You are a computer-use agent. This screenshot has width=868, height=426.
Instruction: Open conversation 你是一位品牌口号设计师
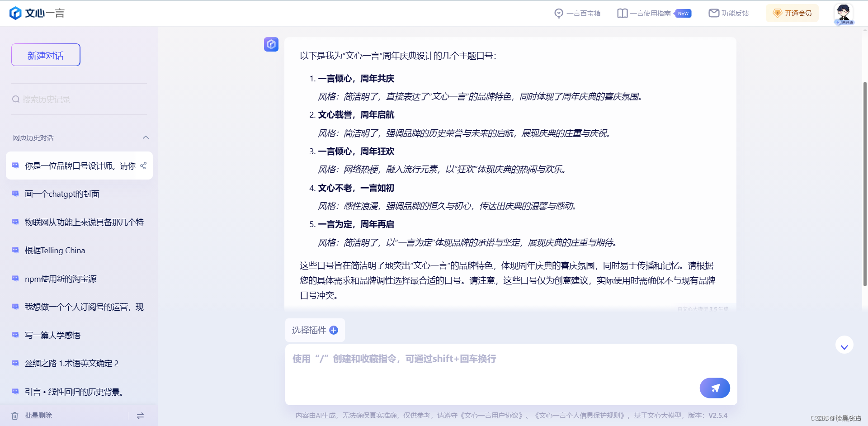click(79, 166)
